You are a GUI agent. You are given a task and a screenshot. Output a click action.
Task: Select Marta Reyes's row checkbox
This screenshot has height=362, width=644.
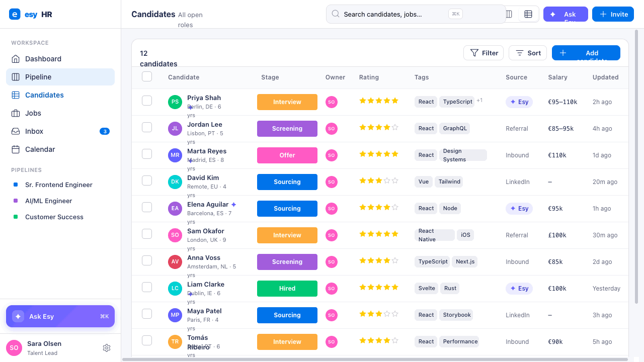147,154
